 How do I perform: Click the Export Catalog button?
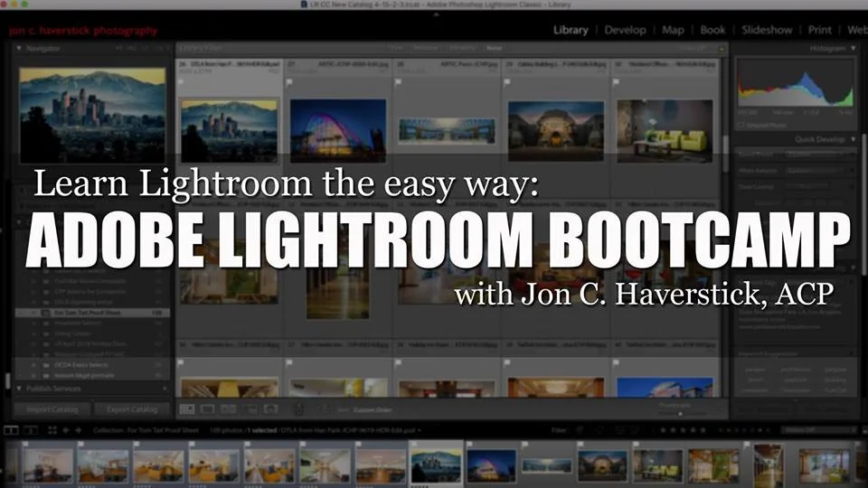click(x=132, y=409)
